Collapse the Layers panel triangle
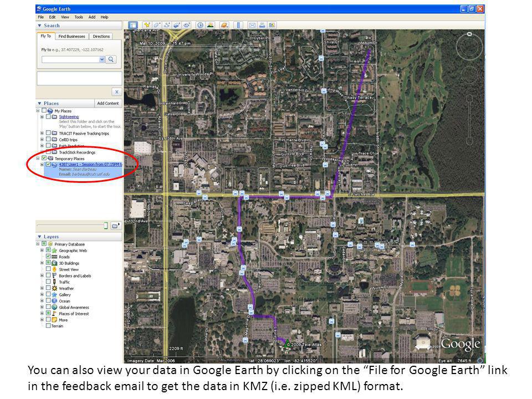 [40, 237]
